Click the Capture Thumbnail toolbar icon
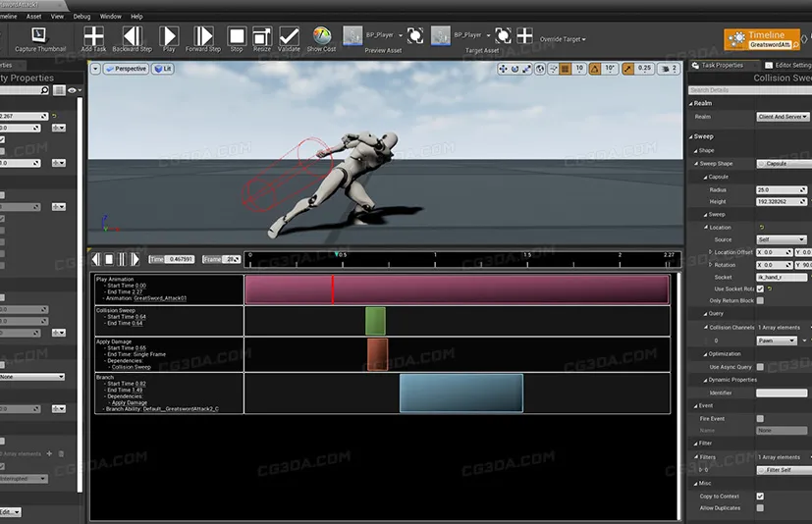Image resolution: width=812 pixels, height=524 pixels. [39, 35]
